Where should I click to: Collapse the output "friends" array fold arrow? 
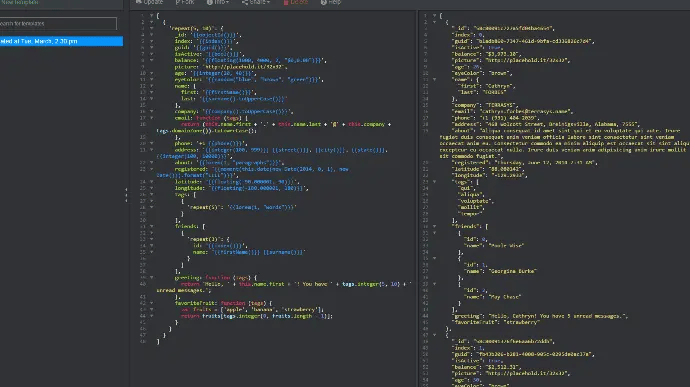434,226
